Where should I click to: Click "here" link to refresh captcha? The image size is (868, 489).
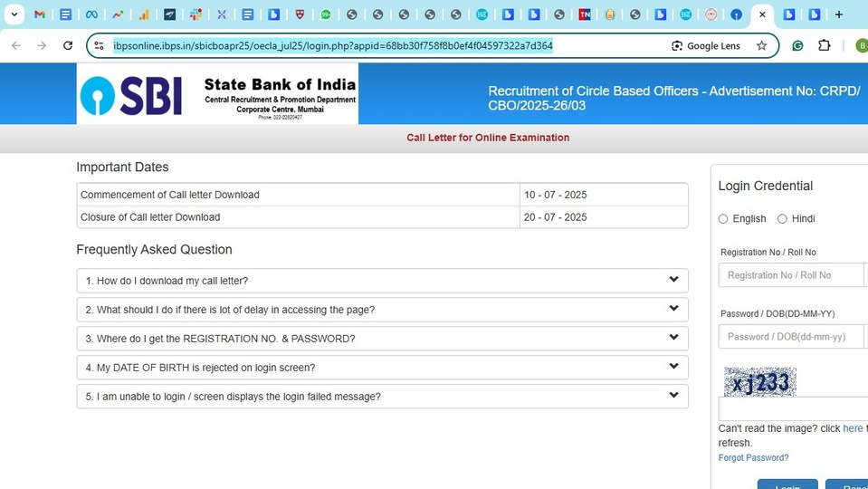tap(853, 428)
